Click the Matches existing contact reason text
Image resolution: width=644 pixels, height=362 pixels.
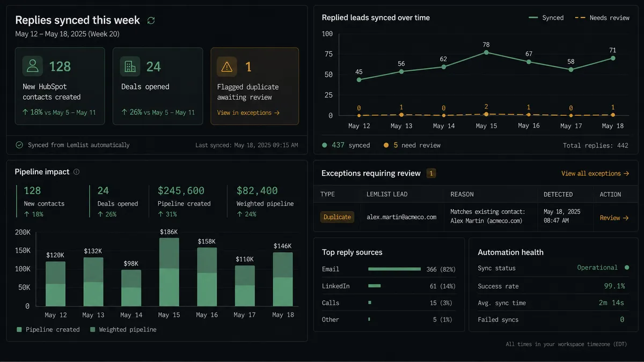point(488,216)
